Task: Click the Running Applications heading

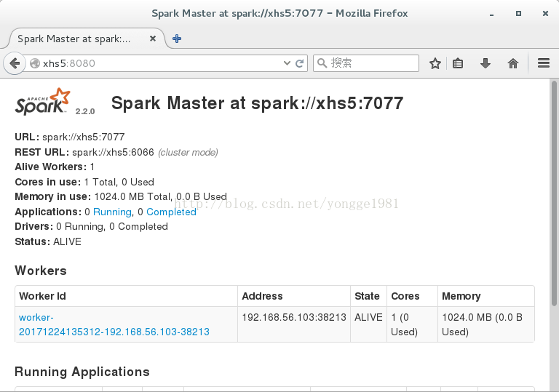Action: coord(82,372)
